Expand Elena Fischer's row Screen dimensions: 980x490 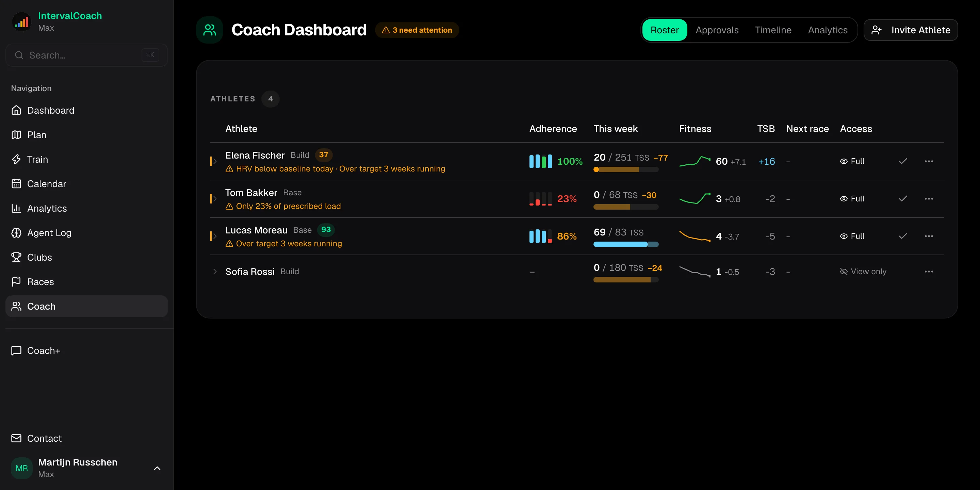coord(215,161)
